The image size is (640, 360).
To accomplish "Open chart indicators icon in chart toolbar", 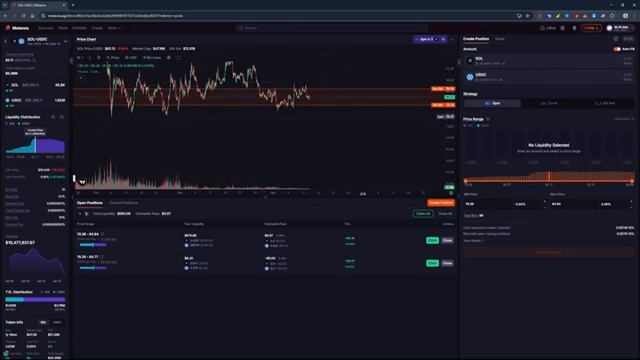I will click(x=99, y=58).
